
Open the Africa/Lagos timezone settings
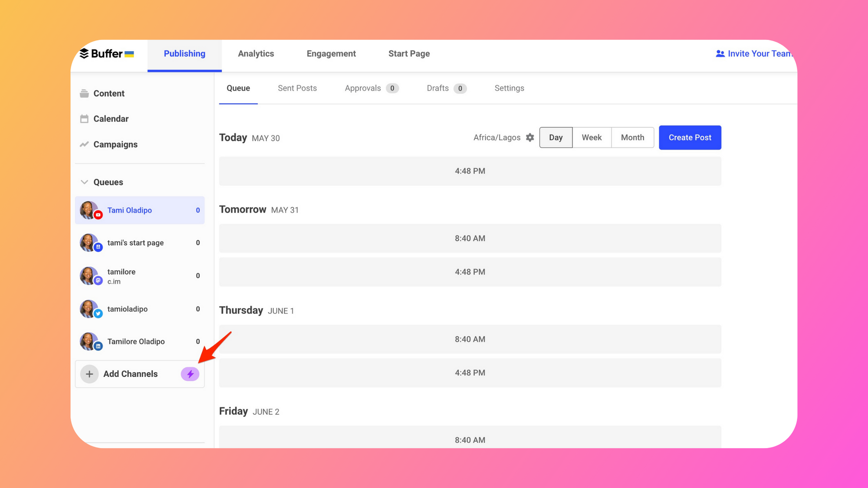point(529,137)
